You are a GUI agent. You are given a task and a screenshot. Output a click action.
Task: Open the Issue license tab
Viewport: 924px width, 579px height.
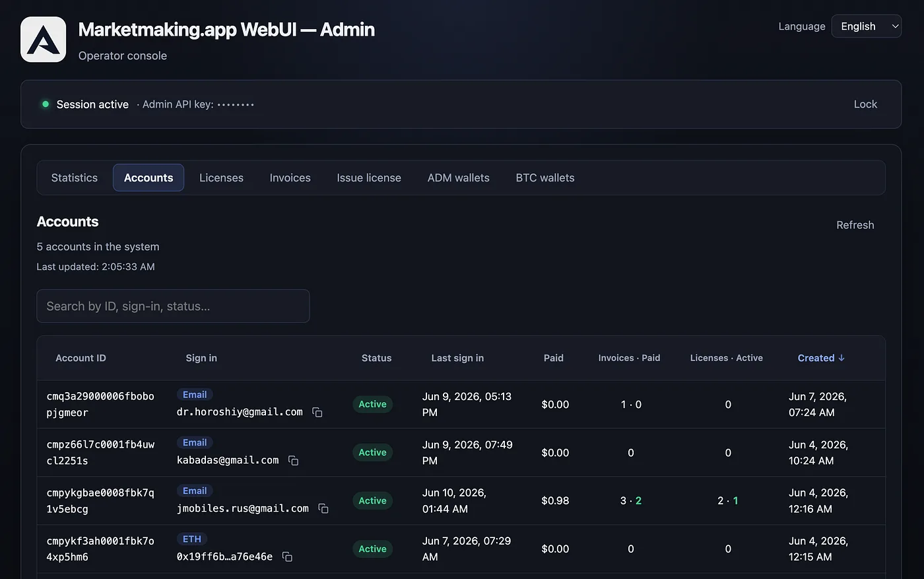click(x=369, y=178)
